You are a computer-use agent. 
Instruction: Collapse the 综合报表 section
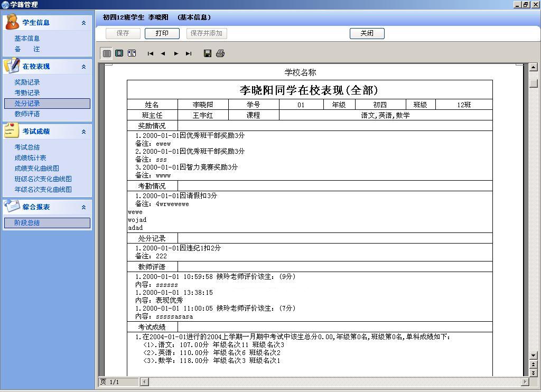(x=83, y=207)
